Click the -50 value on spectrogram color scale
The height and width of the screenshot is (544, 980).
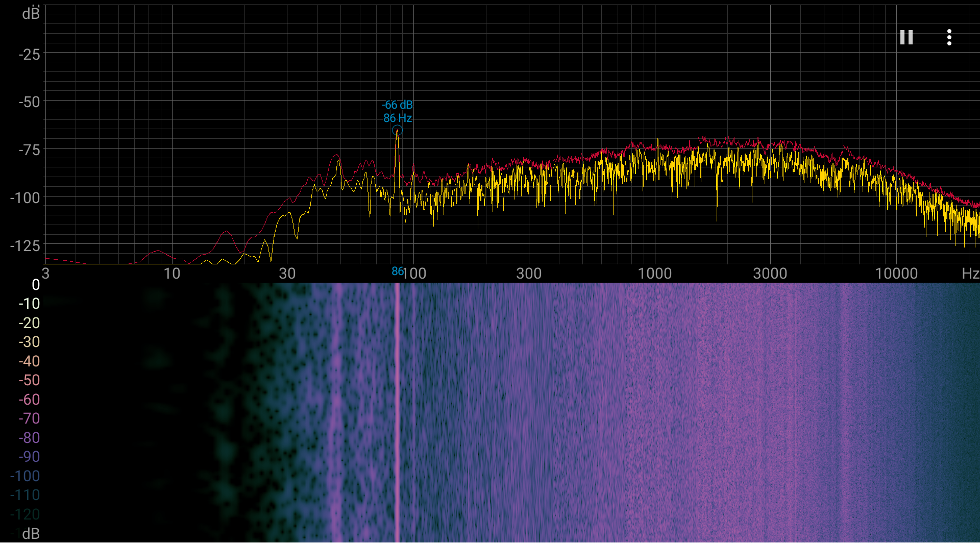pos(29,380)
